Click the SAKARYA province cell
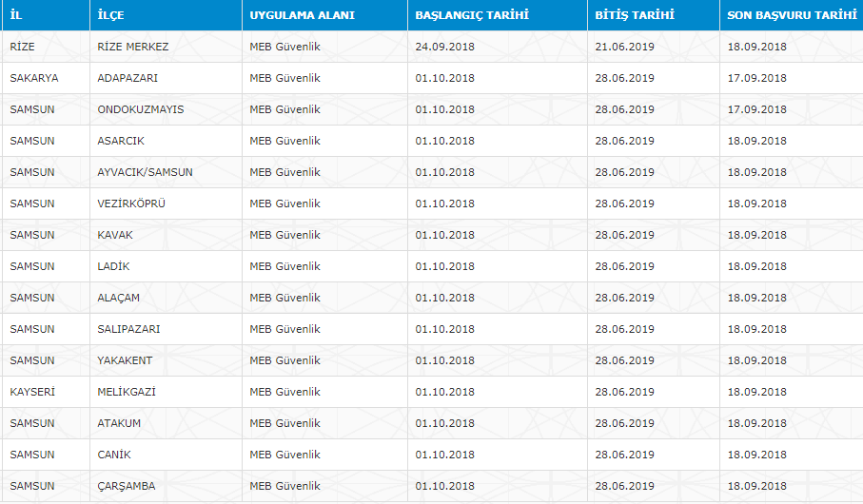 [34, 78]
